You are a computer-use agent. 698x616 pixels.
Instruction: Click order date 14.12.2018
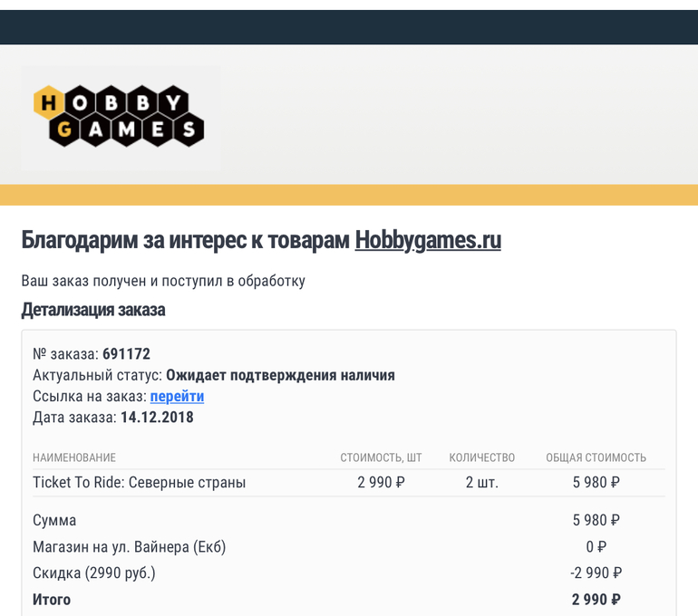[x=157, y=418]
